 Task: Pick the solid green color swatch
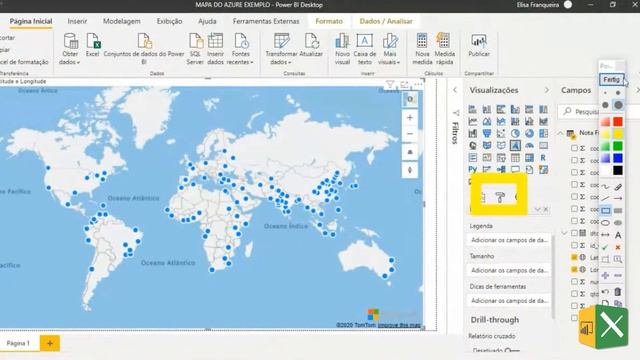point(618,146)
